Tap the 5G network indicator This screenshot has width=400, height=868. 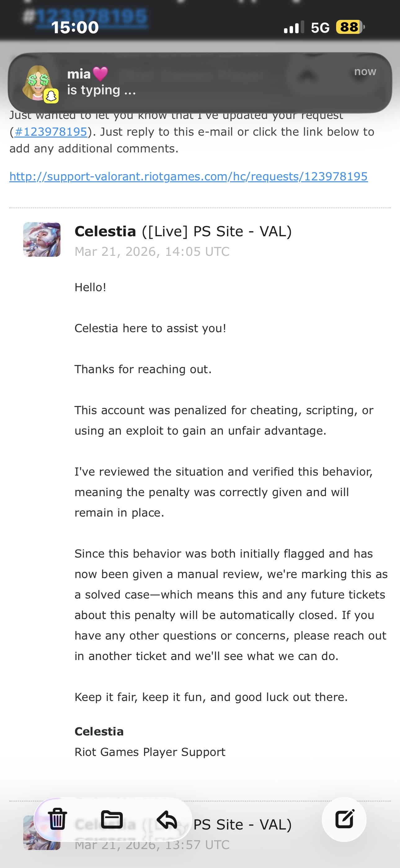point(320,28)
